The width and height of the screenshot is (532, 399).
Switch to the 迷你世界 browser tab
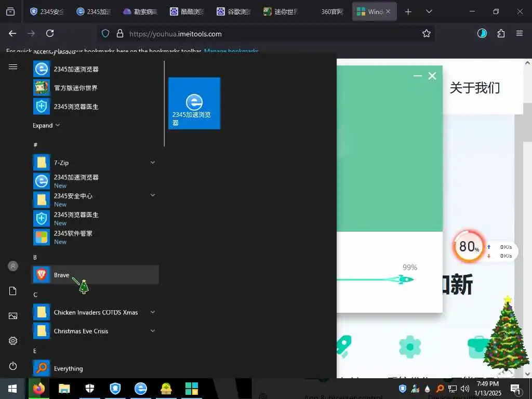tap(281, 11)
